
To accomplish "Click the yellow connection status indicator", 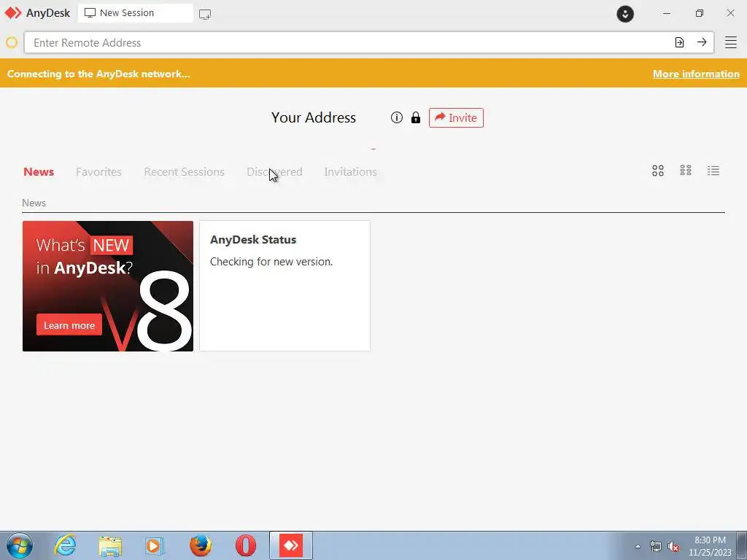I will pos(12,43).
